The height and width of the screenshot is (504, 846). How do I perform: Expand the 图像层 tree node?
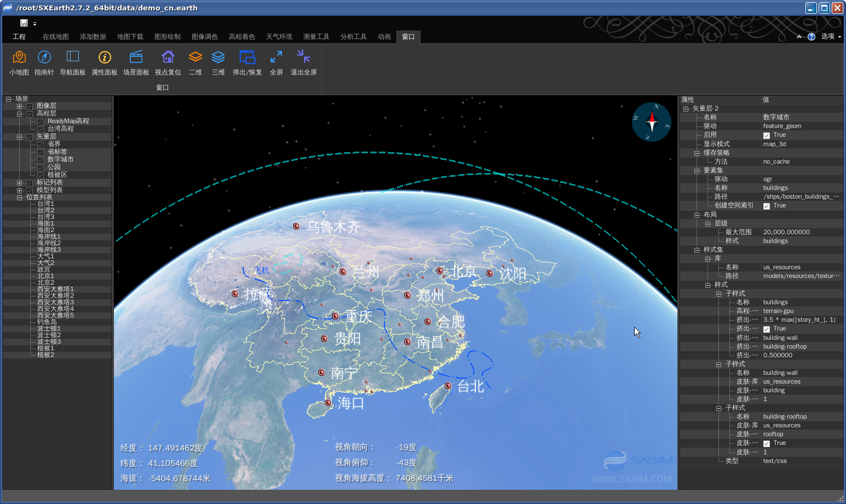click(x=19, y=106)
